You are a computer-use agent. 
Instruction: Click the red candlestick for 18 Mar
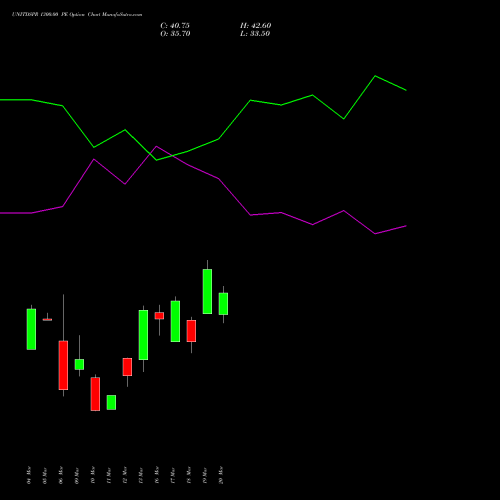(191, 331)
